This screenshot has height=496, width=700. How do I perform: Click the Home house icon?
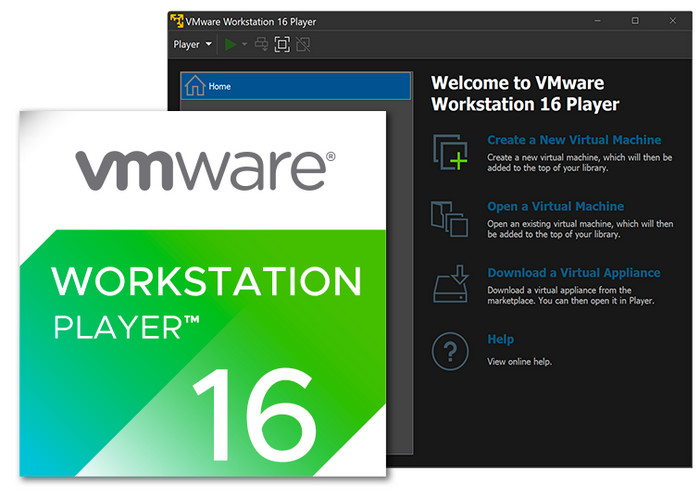(195, 85)
